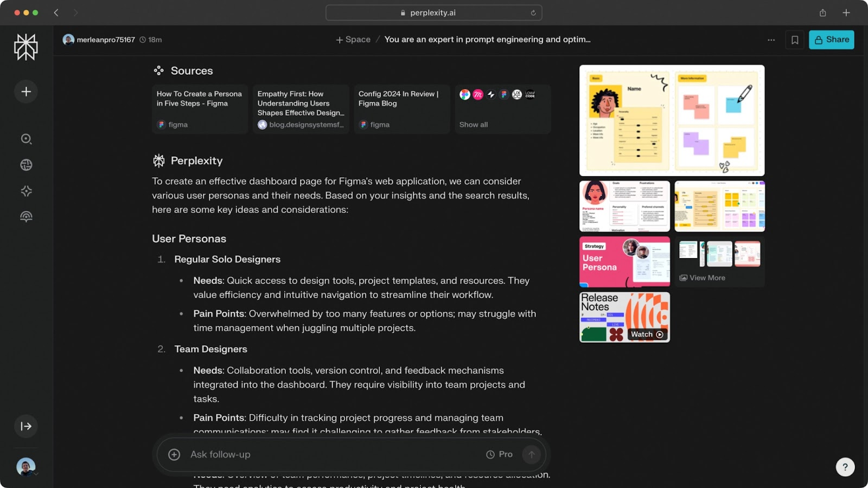
Task: Open the search icon in left sidebar
Action: [25, 139]
